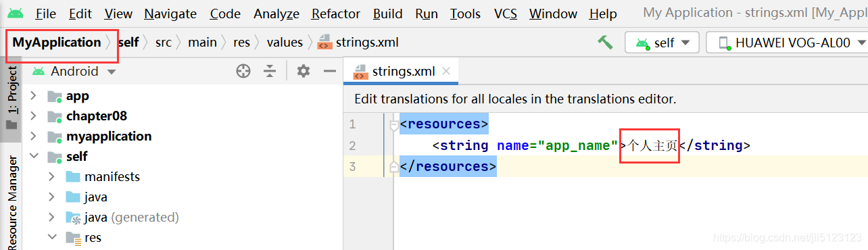
Task: Expand the java (generated) folder arrow
Action: click(x=51, y=218)
